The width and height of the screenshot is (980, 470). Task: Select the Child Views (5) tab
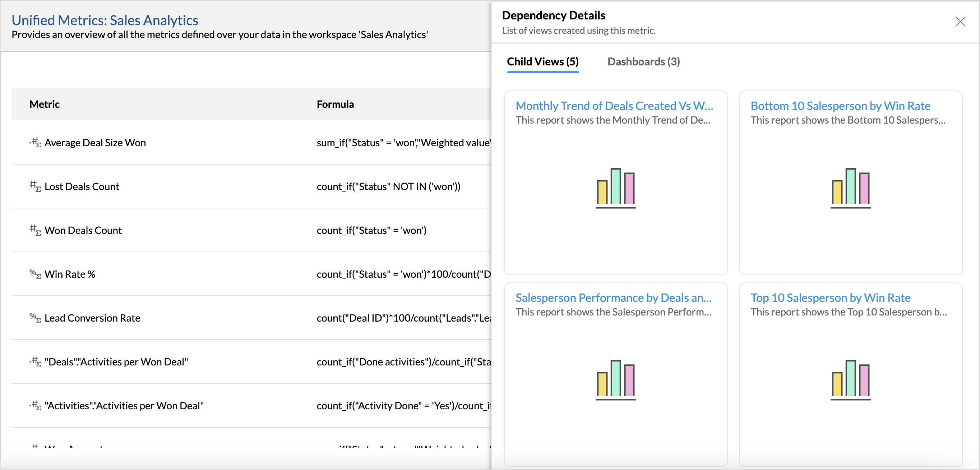pos(542,61)
